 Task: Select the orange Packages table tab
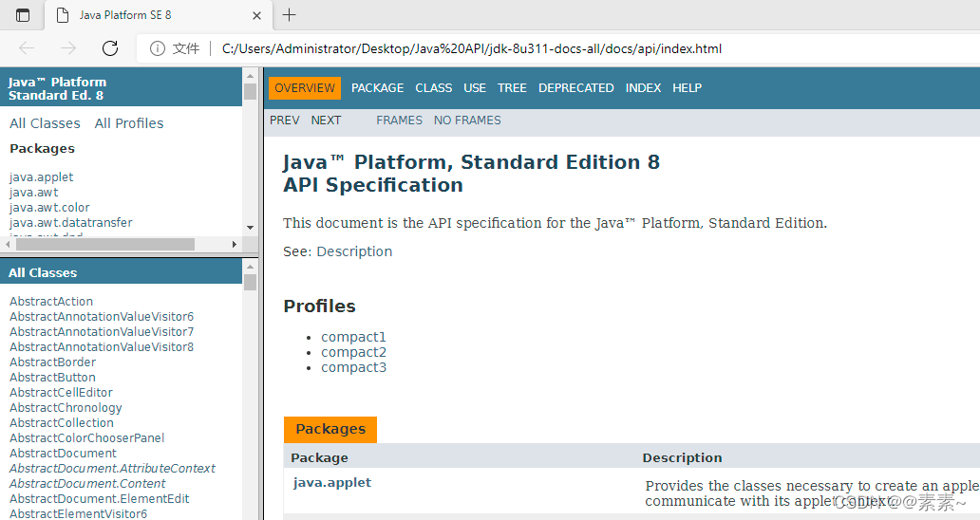330,430
